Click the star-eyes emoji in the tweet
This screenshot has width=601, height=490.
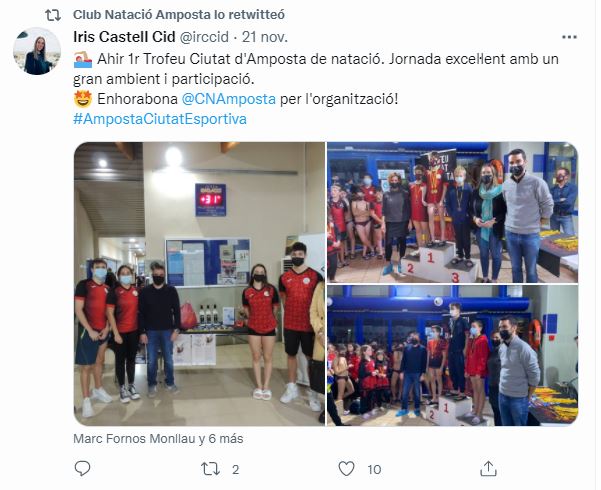(83, 99)
